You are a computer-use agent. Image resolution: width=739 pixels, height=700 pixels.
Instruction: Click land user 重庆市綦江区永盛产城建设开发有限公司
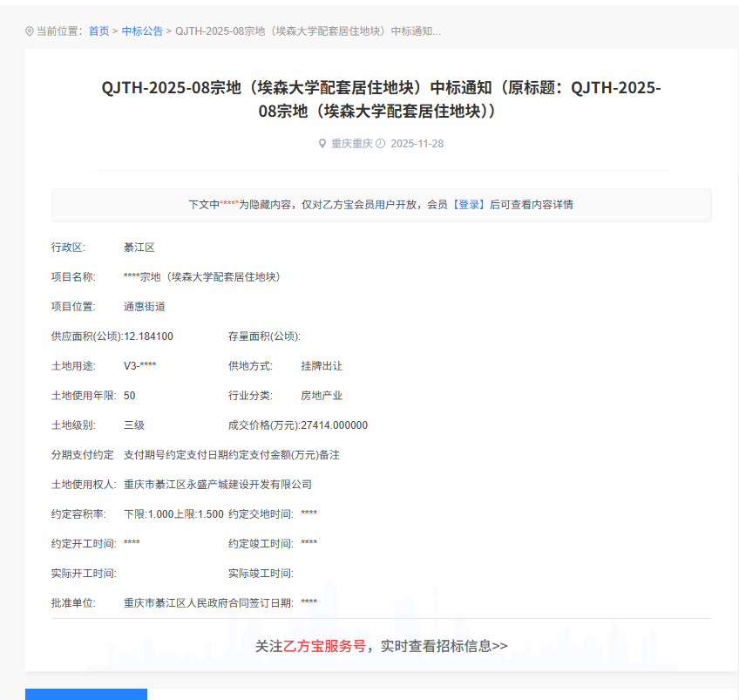218,485
